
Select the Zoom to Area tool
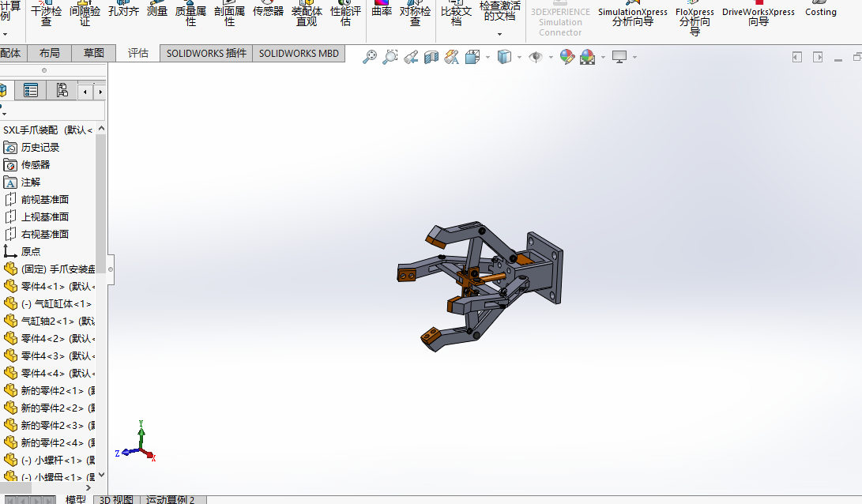pyautogui.click(x=390, y=57)
